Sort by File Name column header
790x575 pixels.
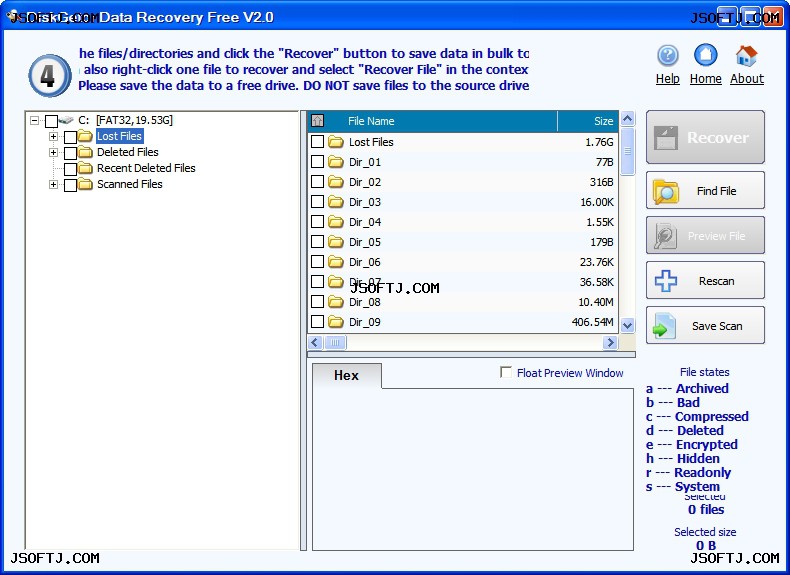371,121
